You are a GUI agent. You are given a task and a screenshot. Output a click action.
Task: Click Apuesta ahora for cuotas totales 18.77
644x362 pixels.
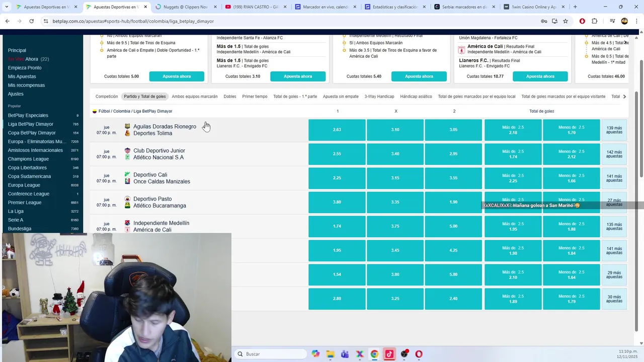coord(540,76)
